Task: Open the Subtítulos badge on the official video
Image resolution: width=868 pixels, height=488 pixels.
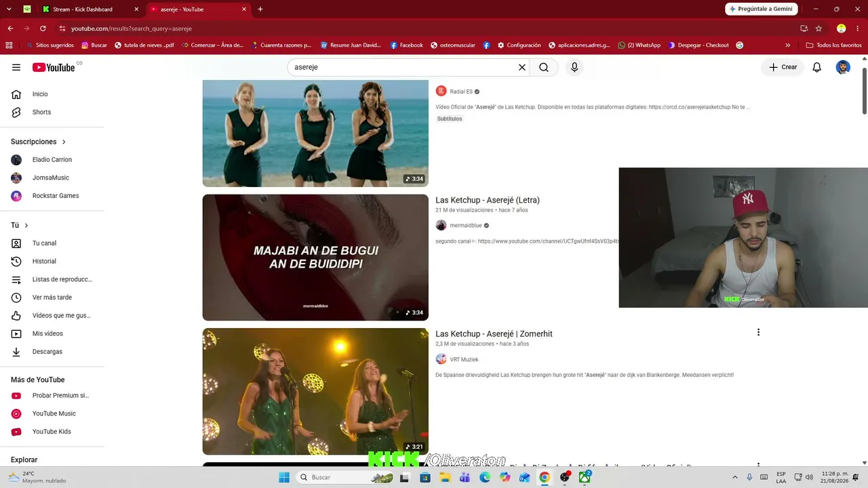Action: click(x=450, y=119)
